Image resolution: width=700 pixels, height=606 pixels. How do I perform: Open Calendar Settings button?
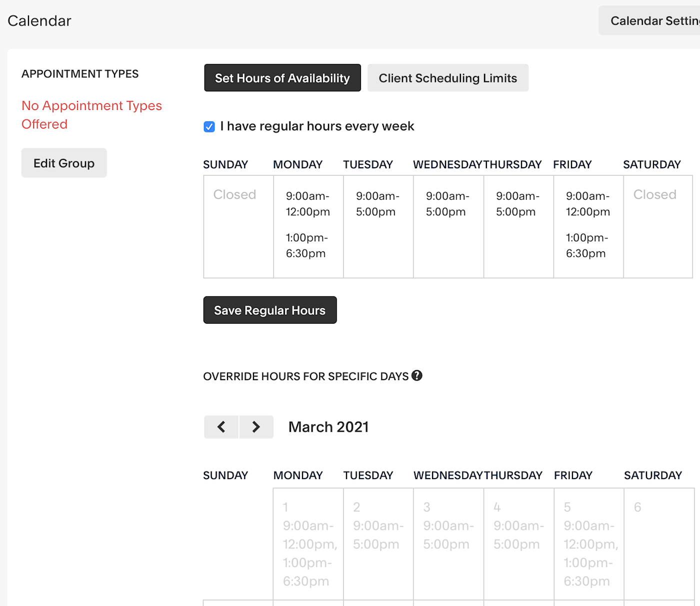[649, 20]
